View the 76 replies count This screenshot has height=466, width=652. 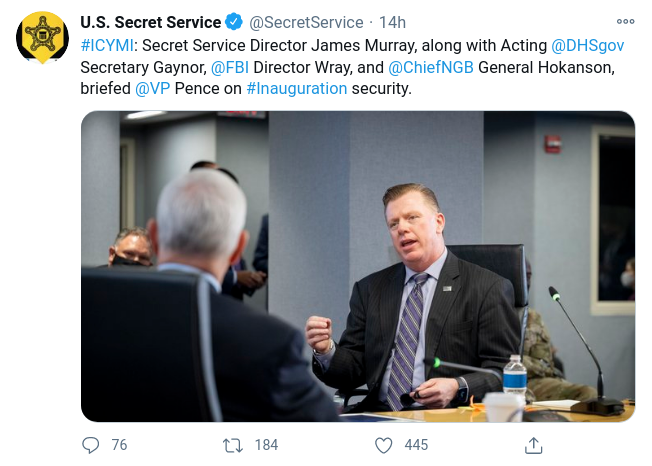tap(119, 445)
